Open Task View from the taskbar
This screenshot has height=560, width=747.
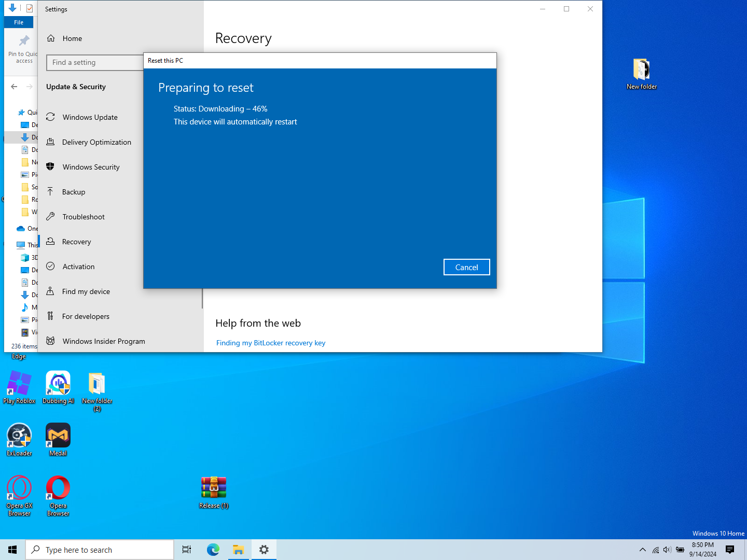(x=187, y=550)
